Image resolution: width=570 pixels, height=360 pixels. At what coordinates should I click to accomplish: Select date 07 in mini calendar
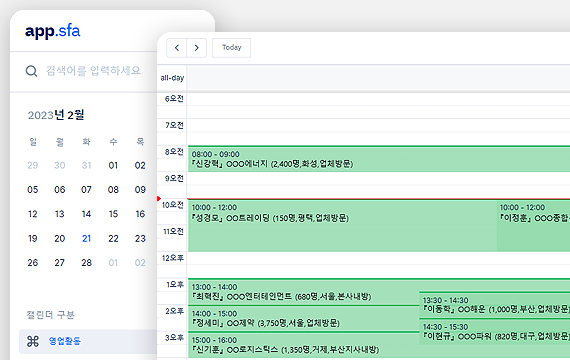pos(87,189)
